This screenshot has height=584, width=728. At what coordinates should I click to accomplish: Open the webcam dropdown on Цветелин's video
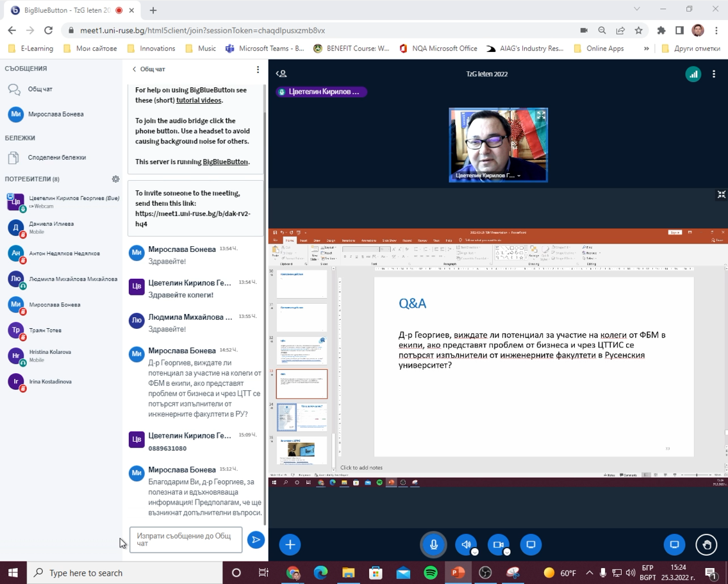pyautogui.click(x=519, y=174)
